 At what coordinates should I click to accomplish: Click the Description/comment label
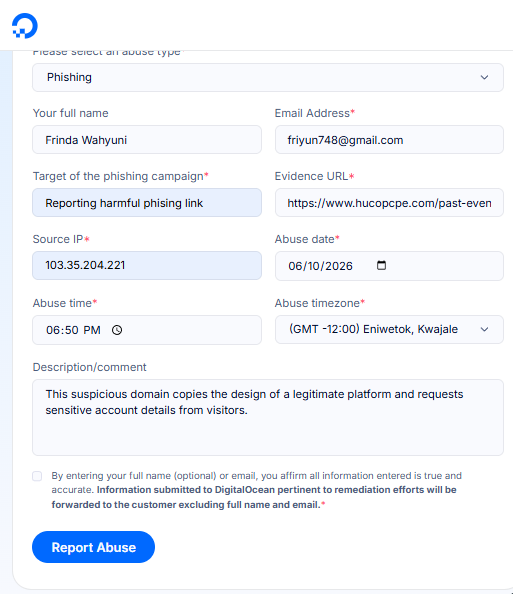tap(89, 367)
